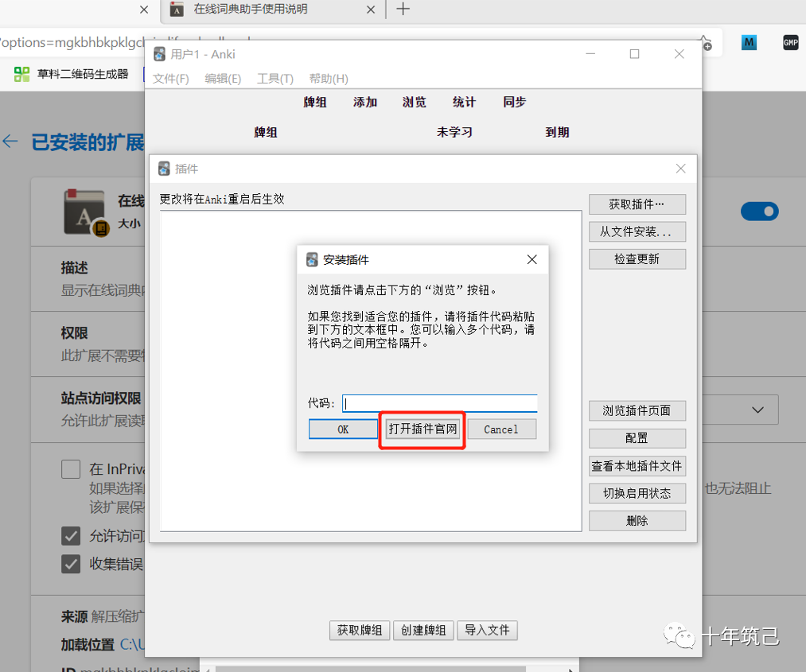Viewport: 806px width, 672px height.
Task: Open a new browser tab
Action: pos(403,9)
